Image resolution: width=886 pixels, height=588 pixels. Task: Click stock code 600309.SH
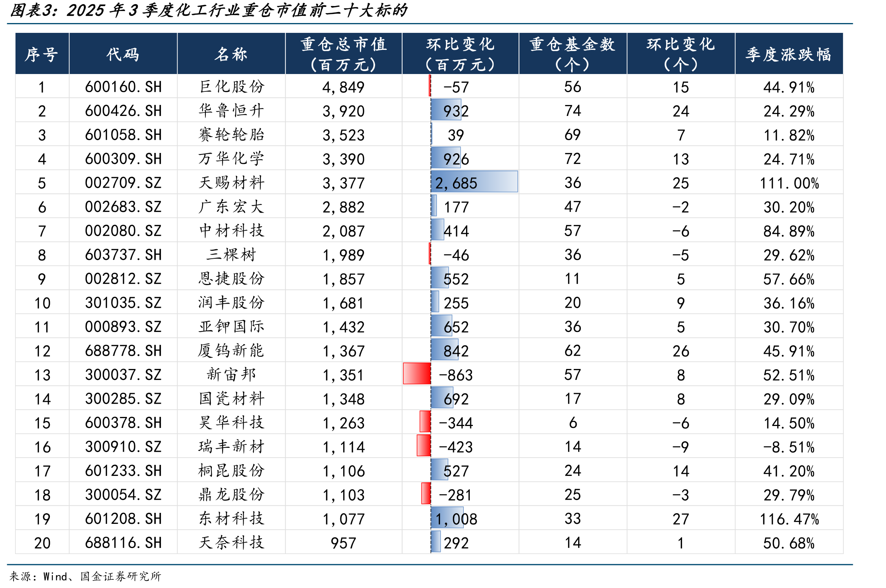pos(123,159)
